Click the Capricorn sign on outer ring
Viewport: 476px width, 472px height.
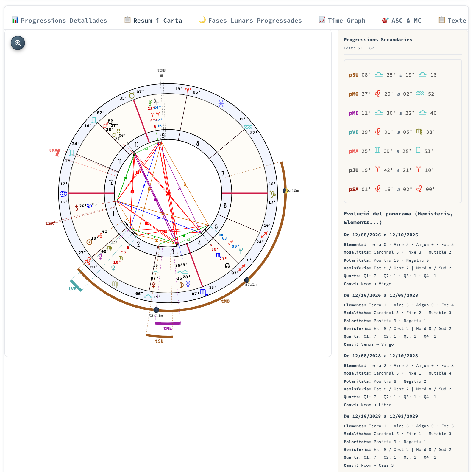coord(272,194)
